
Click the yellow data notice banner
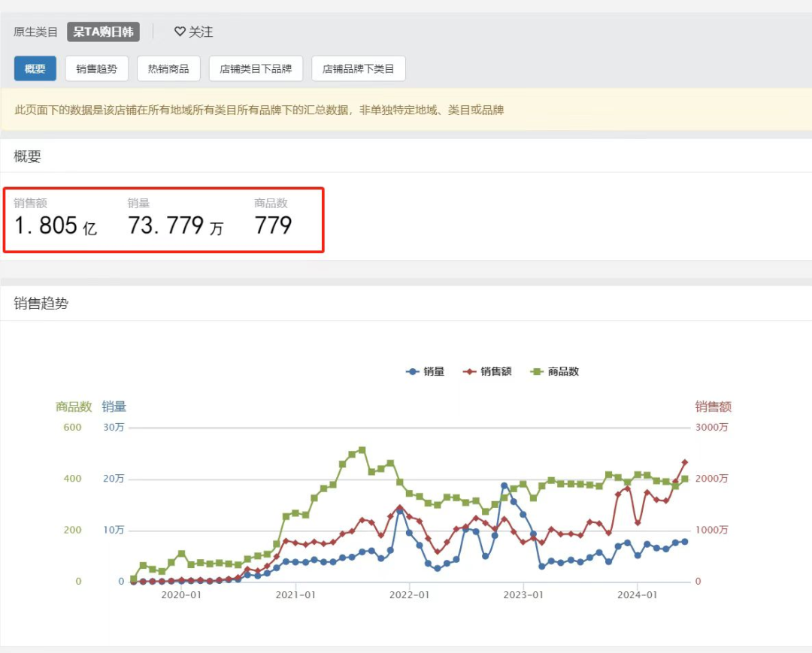click(406, 110)
